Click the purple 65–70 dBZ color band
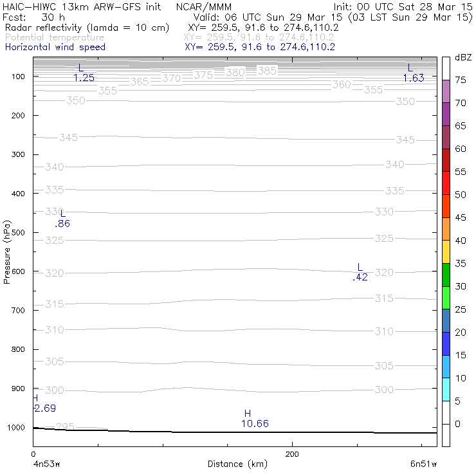The width and height of the screenshot is (476, 476). coord(446,114)
